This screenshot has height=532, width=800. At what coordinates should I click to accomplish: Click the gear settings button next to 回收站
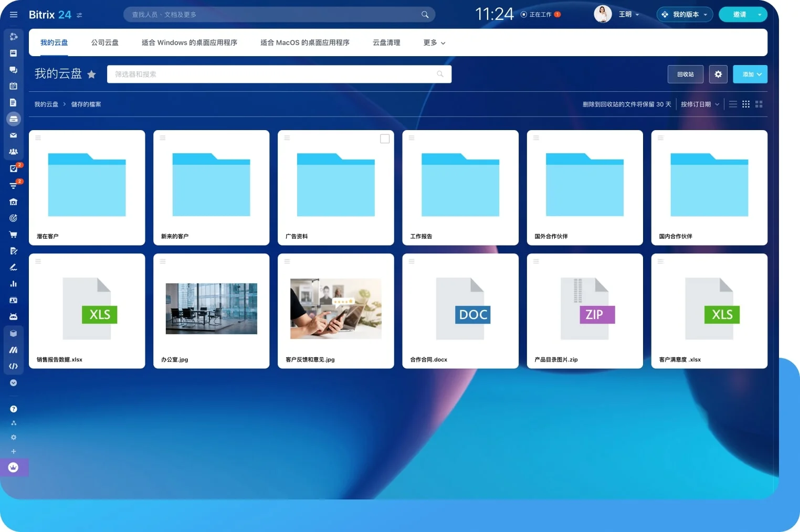pyautogui.click(x=718, y=75)
